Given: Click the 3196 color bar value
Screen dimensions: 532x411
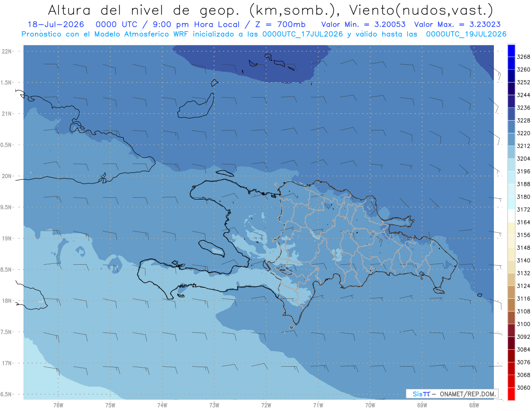Looking at the screenshot, I should click(523, 172).
